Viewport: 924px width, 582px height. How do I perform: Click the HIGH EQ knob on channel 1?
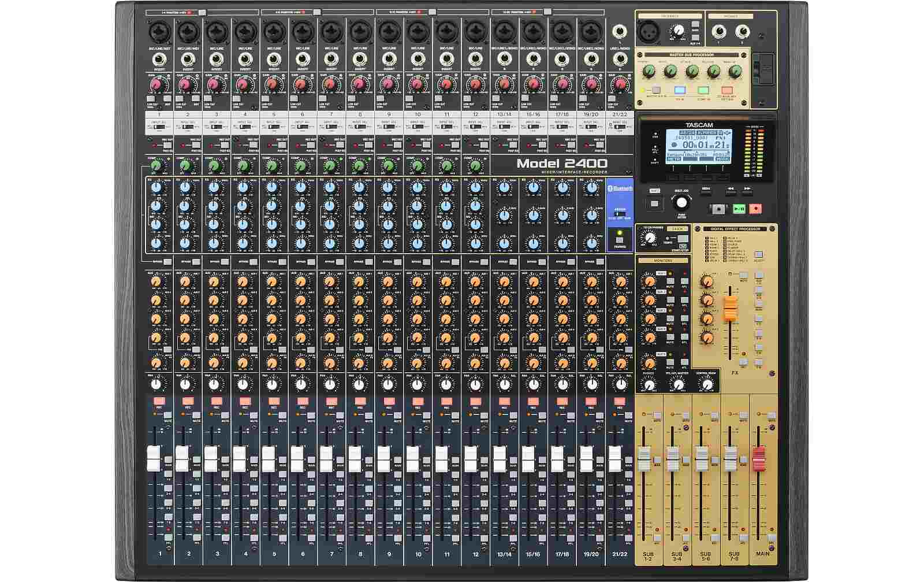pos(156,188)
